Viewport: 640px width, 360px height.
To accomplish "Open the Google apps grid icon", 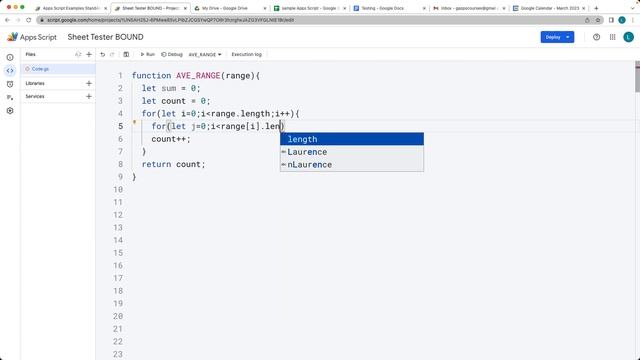I will 613,37.
